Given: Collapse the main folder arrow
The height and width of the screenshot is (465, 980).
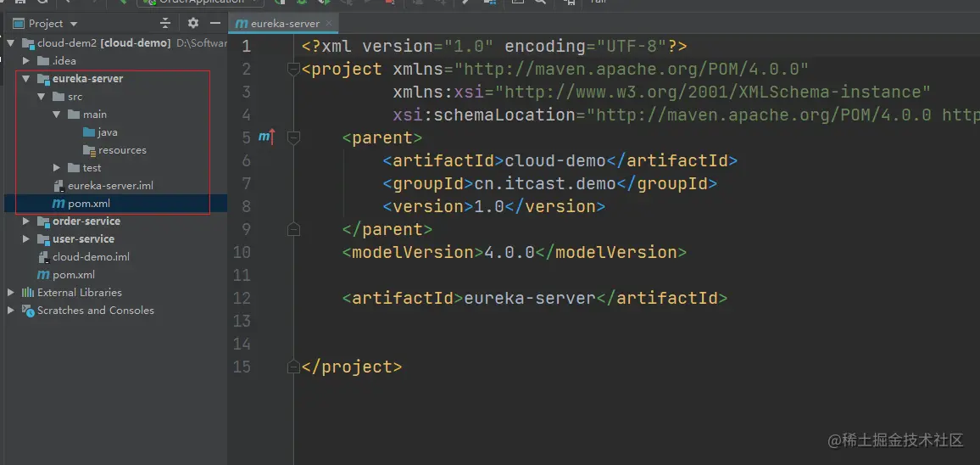Looking at the screenshot, I should pos(56,115).
